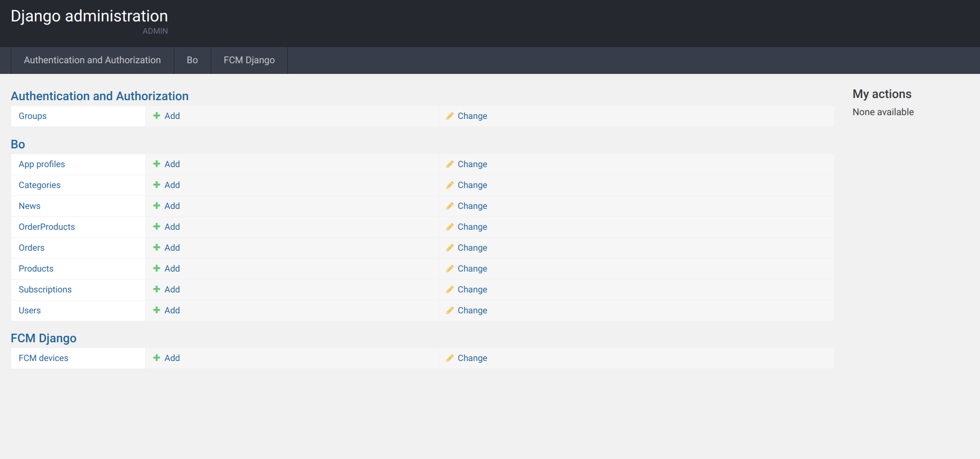Click the plus icon in the FCM devices row

tap(157, 358)
